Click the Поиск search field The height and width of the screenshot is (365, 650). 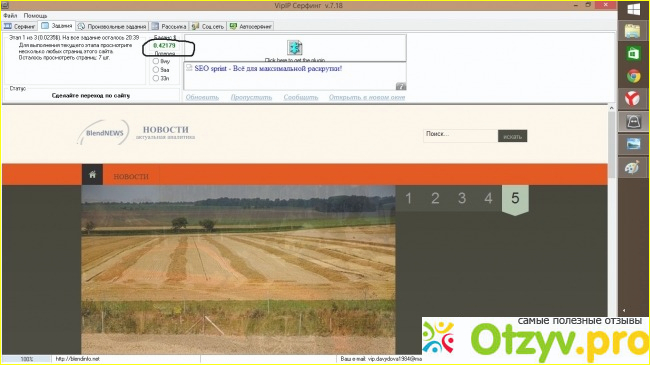pyautogui.click(x=460, y=136)
